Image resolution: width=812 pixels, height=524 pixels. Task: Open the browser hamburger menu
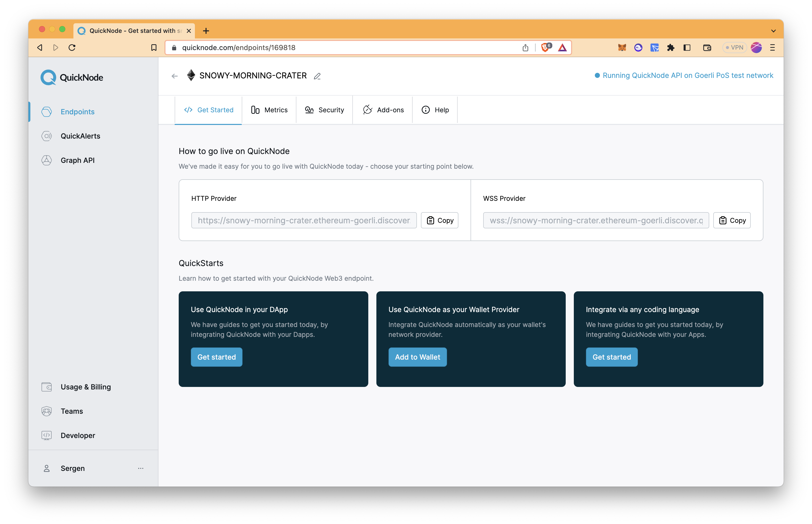pos(773,48)
